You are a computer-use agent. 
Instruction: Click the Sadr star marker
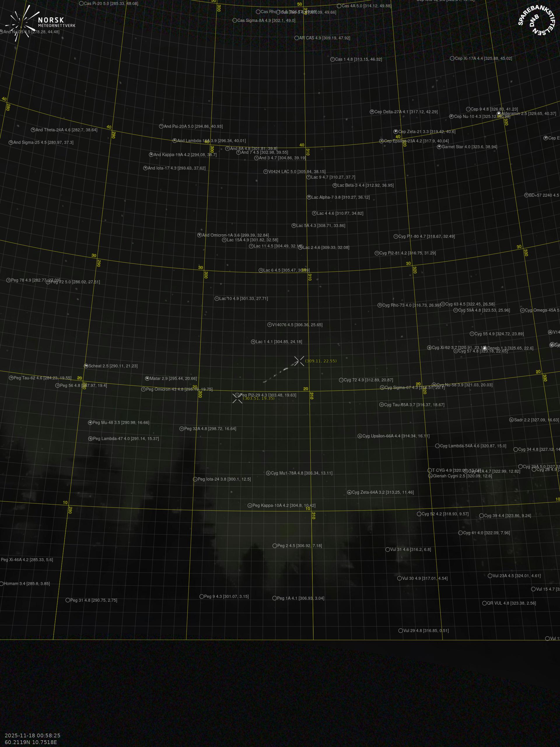511,420
